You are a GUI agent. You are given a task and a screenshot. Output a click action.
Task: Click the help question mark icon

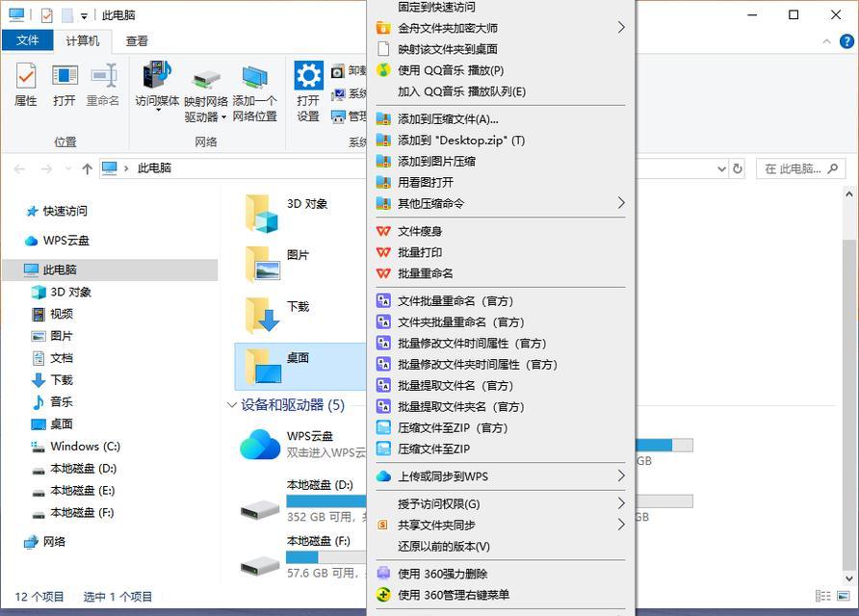click(846, 41)
